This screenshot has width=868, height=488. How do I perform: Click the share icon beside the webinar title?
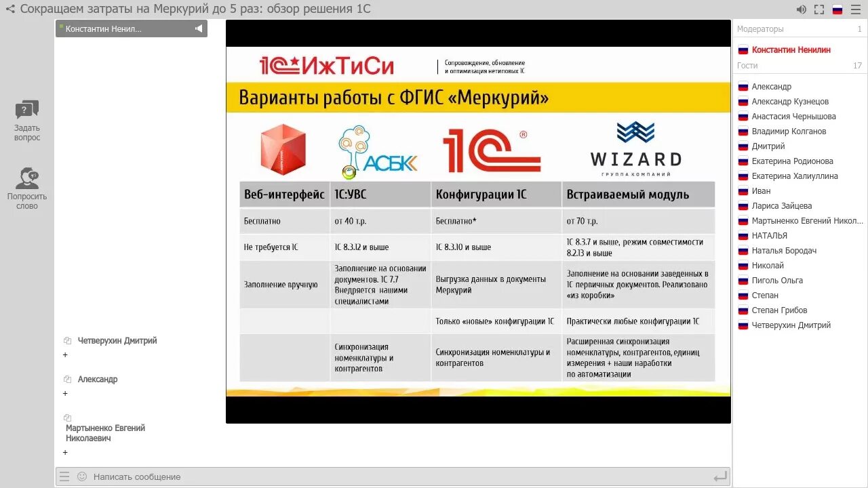[10, 9]
